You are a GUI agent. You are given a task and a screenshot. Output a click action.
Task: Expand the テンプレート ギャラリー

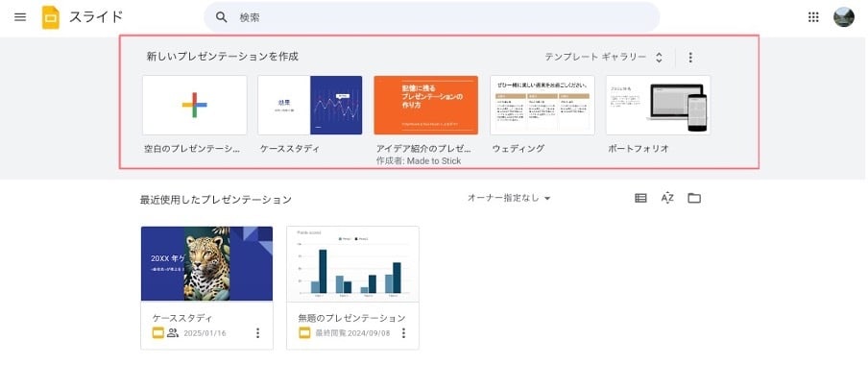604,58
